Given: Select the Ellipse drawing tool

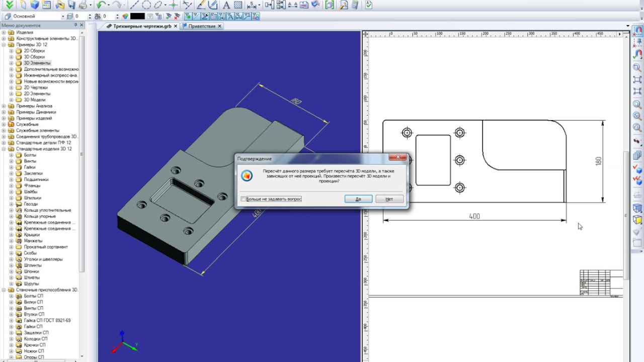Looking at the screenshot, I should pos(158,5).
